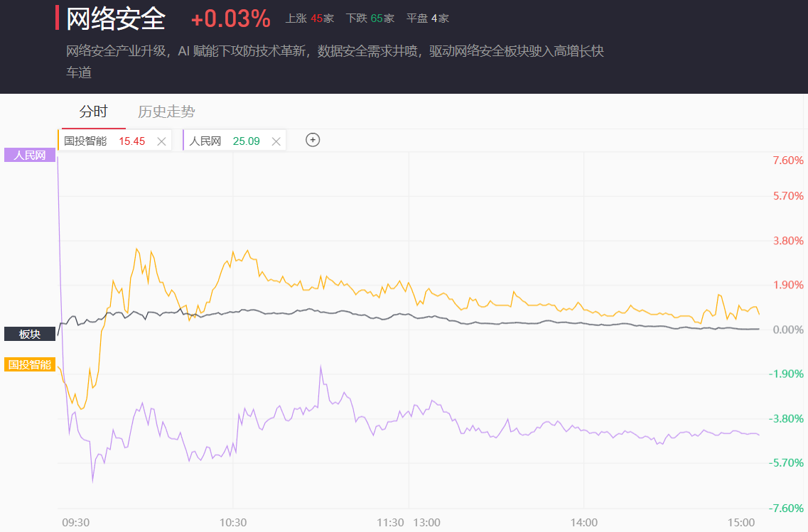The height and width of the screenshot is (532, 808).
Task: Click the 平盘 4家 flat stocks count
Action: 427,18
